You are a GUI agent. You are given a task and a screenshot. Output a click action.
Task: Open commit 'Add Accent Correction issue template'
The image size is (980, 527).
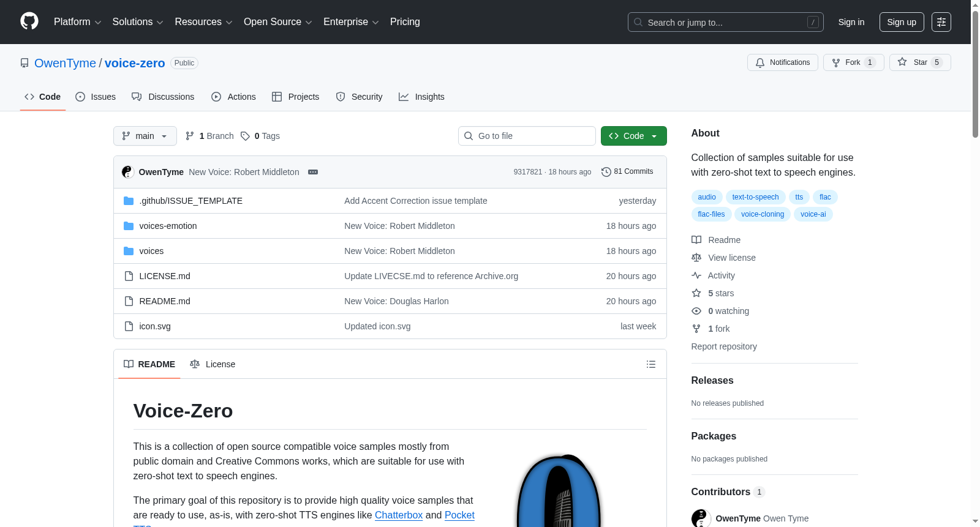(416, 201)
